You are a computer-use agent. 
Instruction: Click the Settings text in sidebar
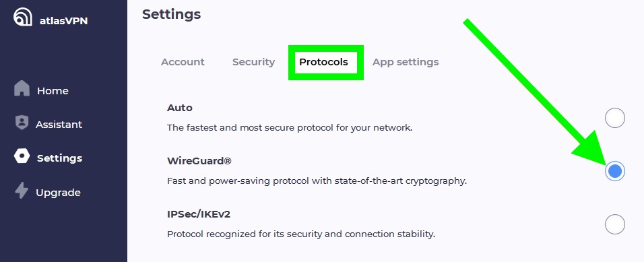(x=59, y=158)
